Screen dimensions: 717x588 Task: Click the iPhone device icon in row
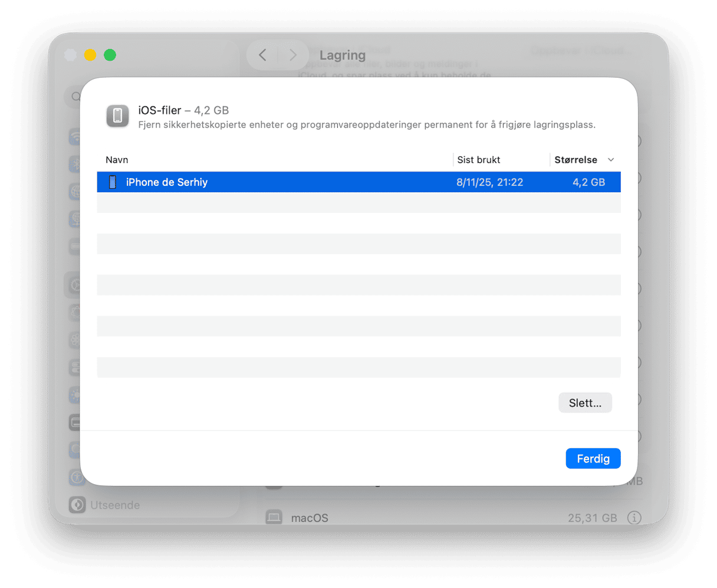click(x=113, y=182)
